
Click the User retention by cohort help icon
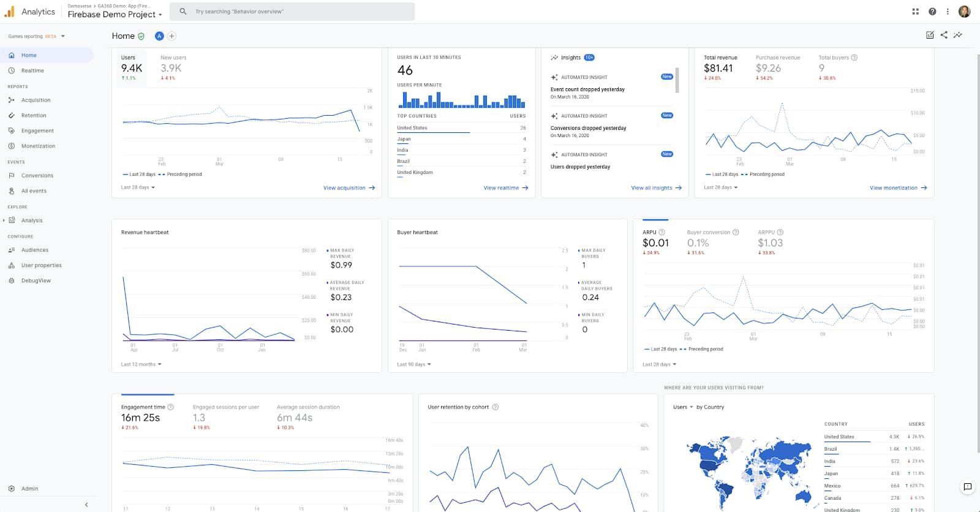click(x=496, y=407)
